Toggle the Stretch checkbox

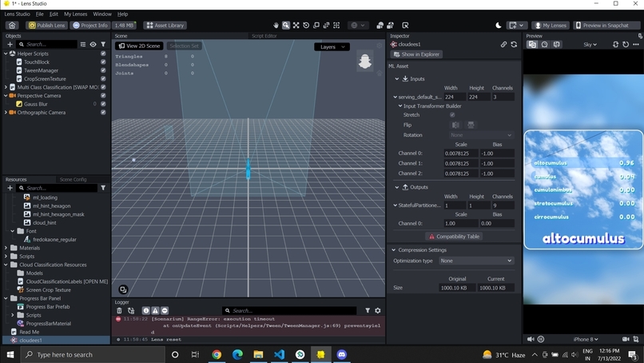[x=452, y=115]
